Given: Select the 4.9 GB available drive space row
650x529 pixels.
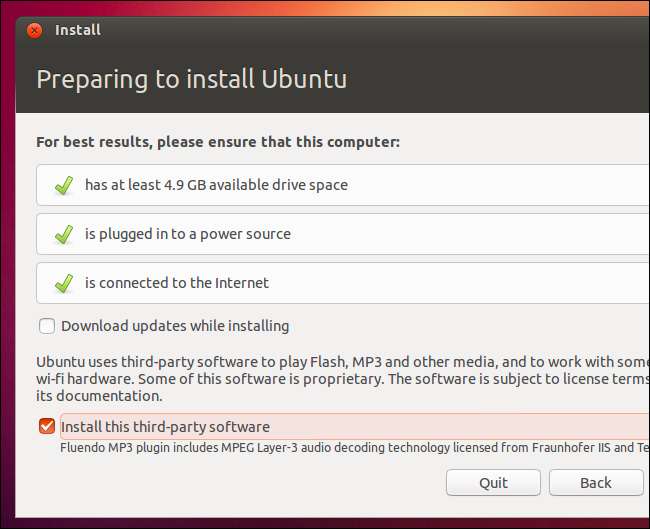Looking at the screenshot, I should [340, 185].
